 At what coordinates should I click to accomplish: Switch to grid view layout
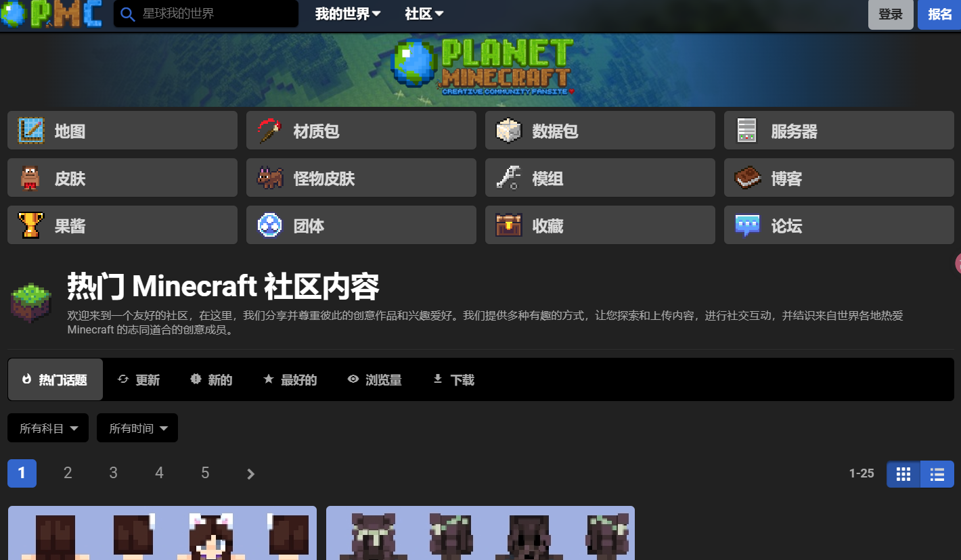(903, 474)
